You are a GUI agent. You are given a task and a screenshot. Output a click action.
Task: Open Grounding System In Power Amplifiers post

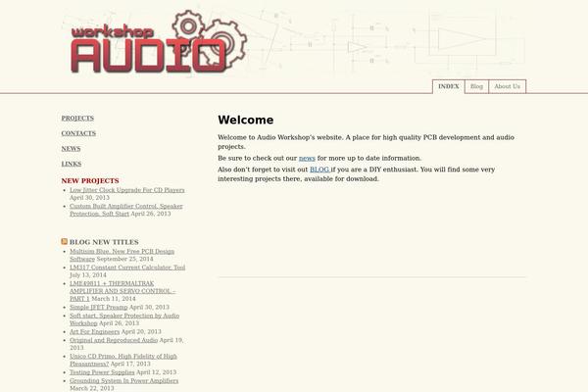click(124, 381)
